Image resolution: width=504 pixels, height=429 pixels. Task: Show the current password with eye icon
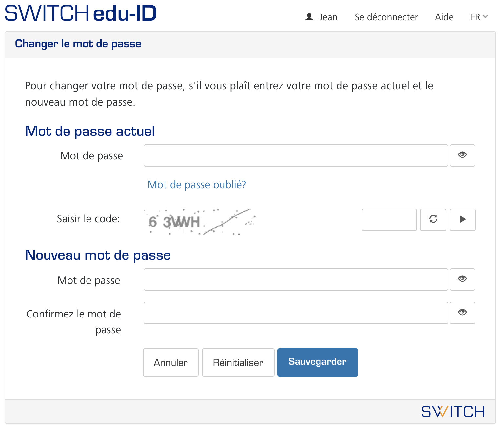pyautogui.click(x=462, y=155)
